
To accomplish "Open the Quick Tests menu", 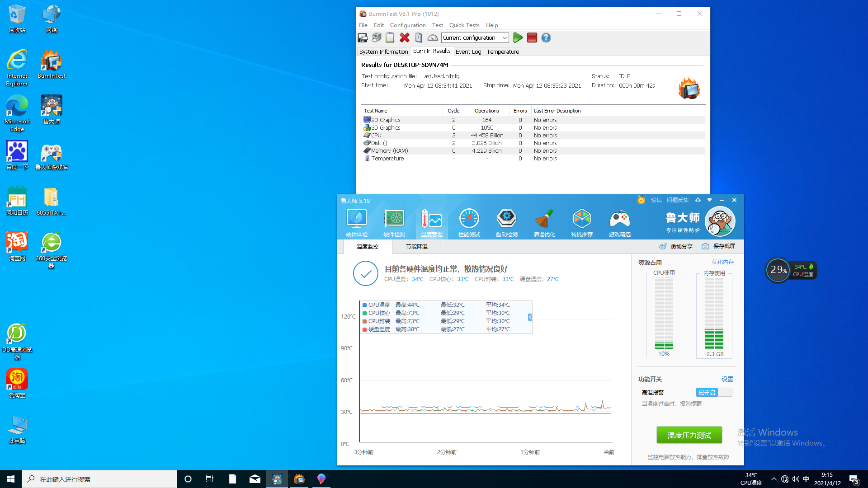I will [x=464, y=25].
